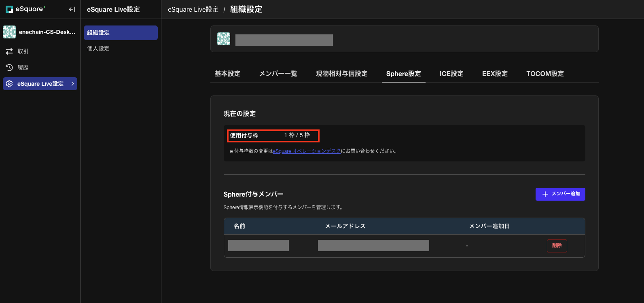Click the redacted member email cell

pos(373,246)
